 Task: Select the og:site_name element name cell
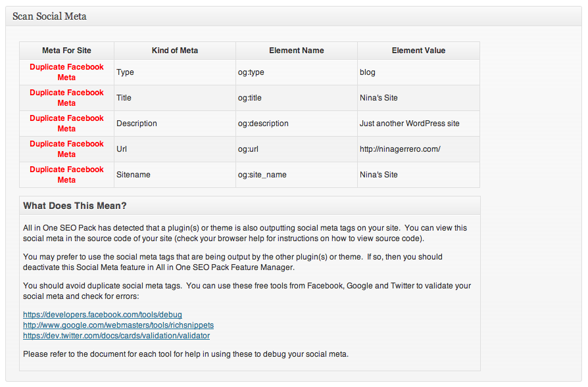click(x=297, y=175)
